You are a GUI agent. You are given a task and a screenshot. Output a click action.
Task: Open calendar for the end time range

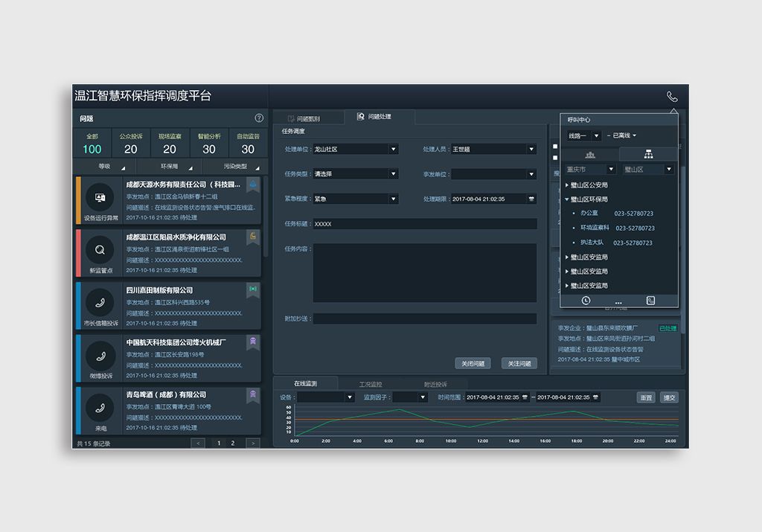coord(595,397)
